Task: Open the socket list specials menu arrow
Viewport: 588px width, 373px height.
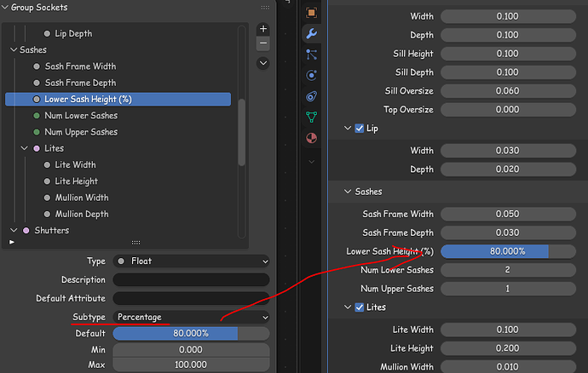Action: [263, 63]
